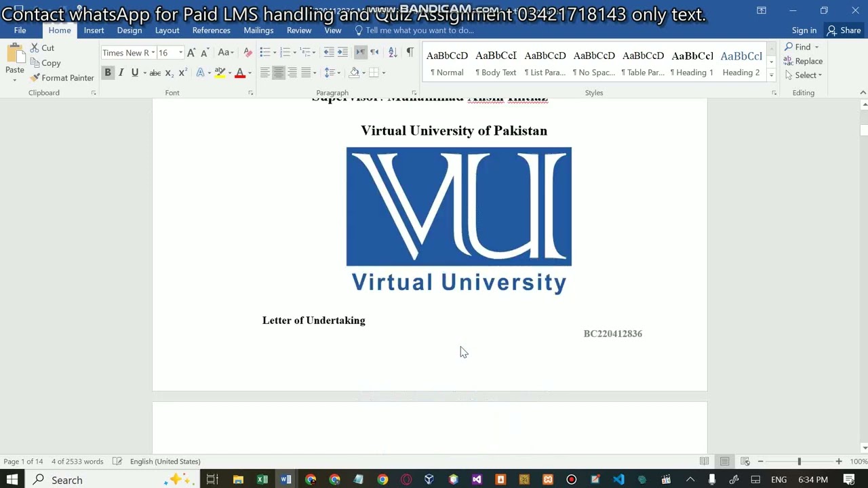Switch to the Review tab
The image size is (868, 488).
[299, 30]
